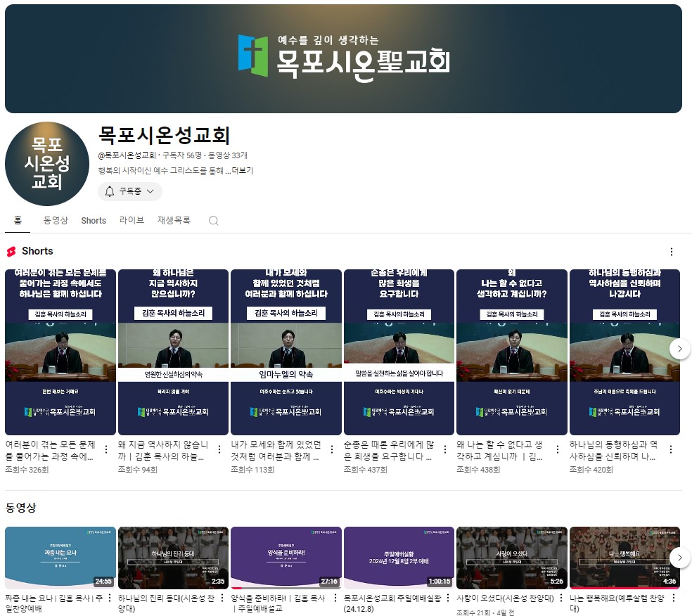Open the '왜 나는 할 수 없다고' short title
This screenshot has width=692, height=616.
(500, 450)
